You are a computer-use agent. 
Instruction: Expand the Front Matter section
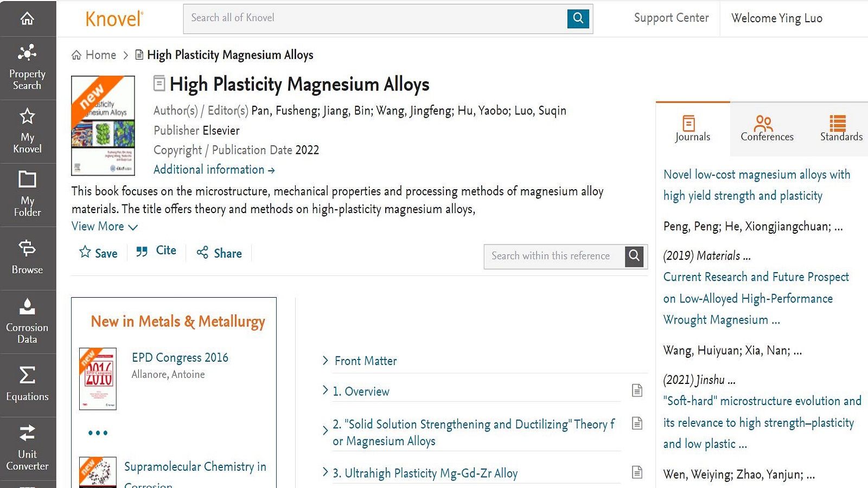325,361
